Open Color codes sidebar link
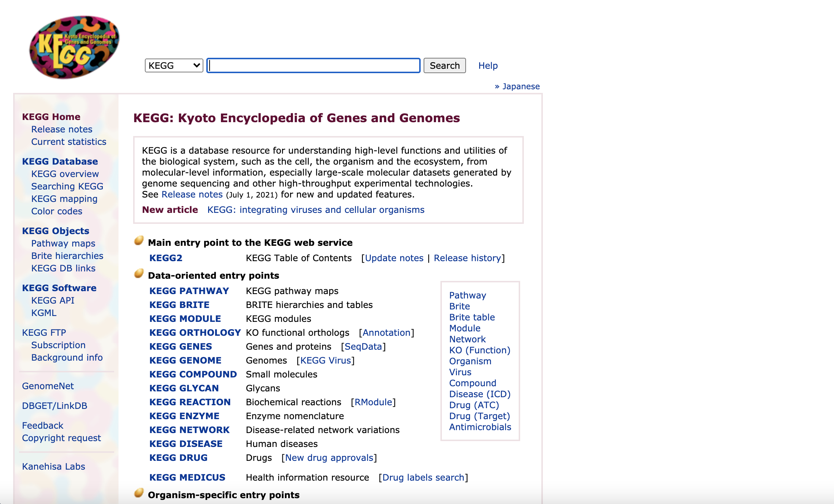Image resolution: width=834 pixels, height=504 pixels. click(x=57, y=211)
